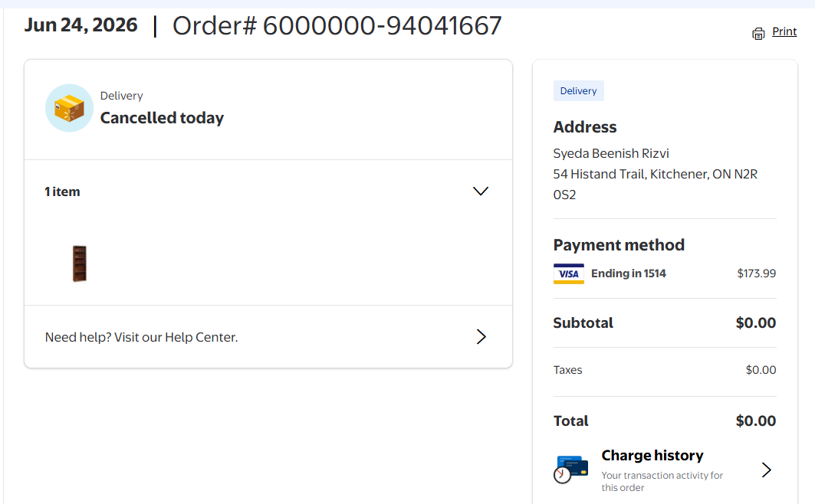Click the Kitchener delivery address text
Viewport: 815px width, 504px height.
[656, 185]
